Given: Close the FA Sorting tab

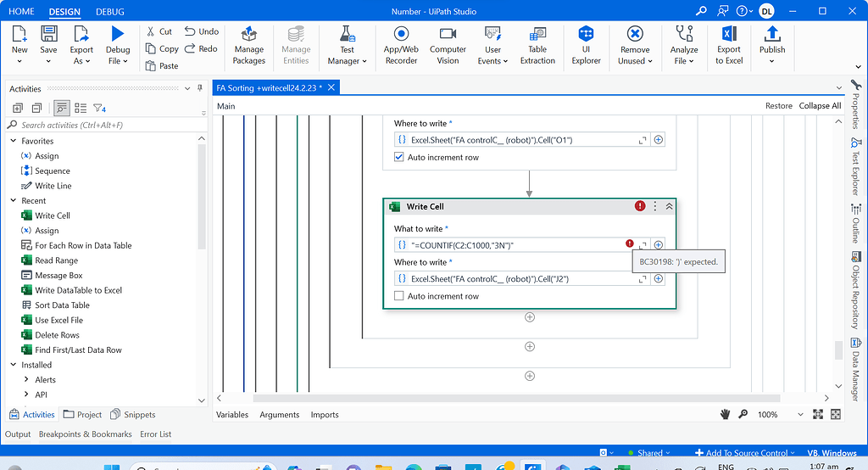Looking at the screenshot, I should (x=331, y=87).
